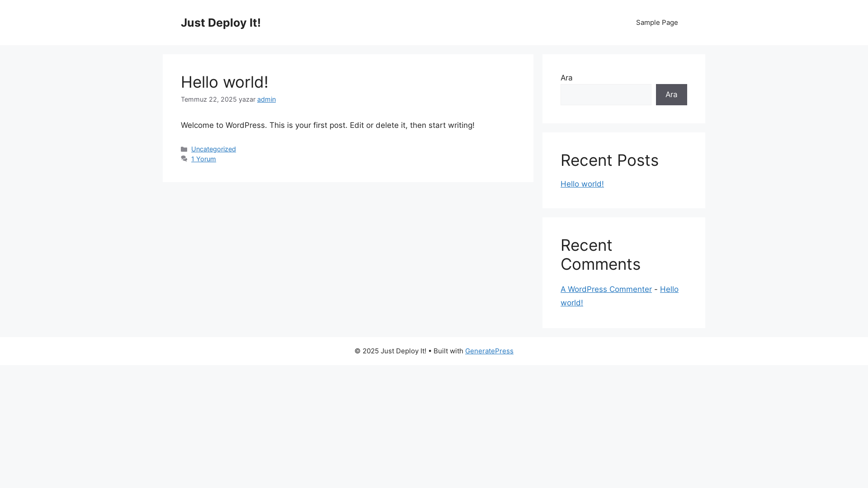Open the Just Deploy It! site title

[221, 23]
